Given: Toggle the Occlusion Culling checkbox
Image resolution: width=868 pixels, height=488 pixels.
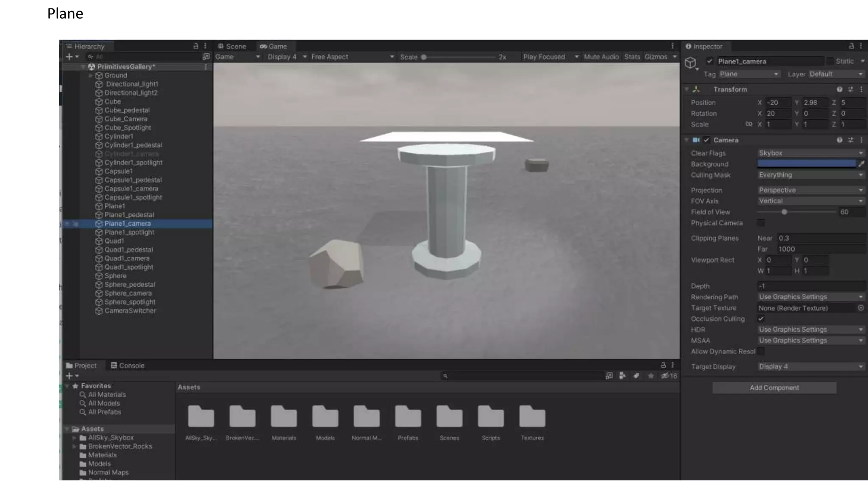Looking at the screenshot, I should tap(761, 319).
